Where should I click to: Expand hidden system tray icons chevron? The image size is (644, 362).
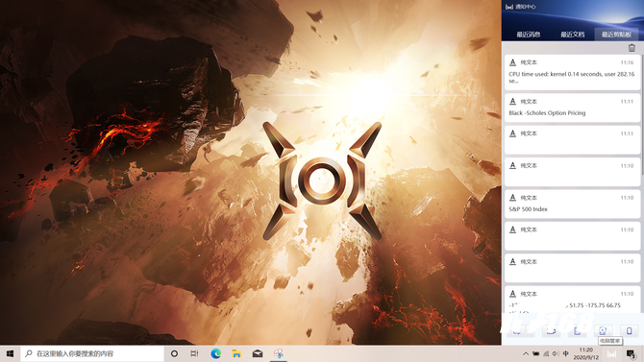[526, 353]
